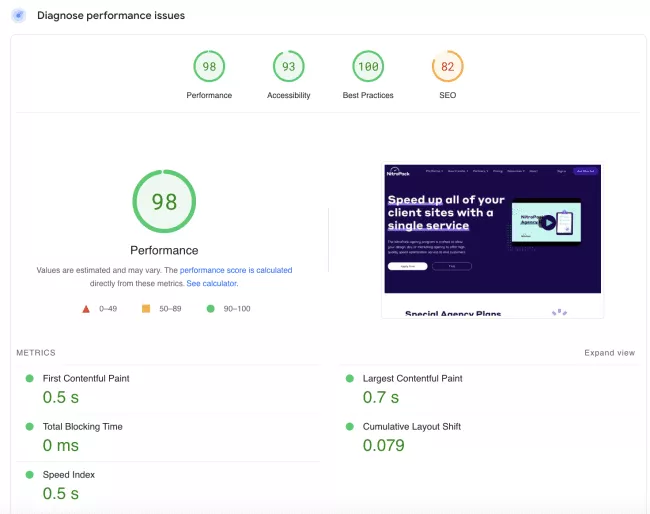
Task: Open the "performance score is calculated" link
Action: pyautogui.click(x=236, y=270)
